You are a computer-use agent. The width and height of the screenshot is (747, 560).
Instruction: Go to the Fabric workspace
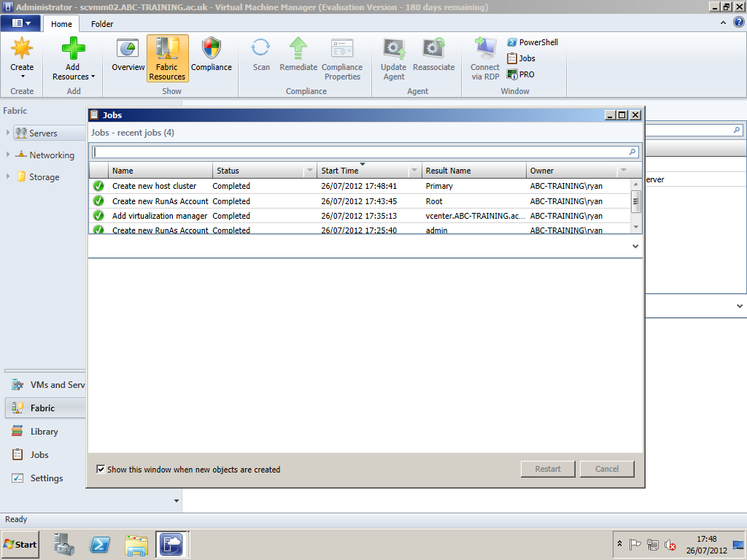pos(46,408)
